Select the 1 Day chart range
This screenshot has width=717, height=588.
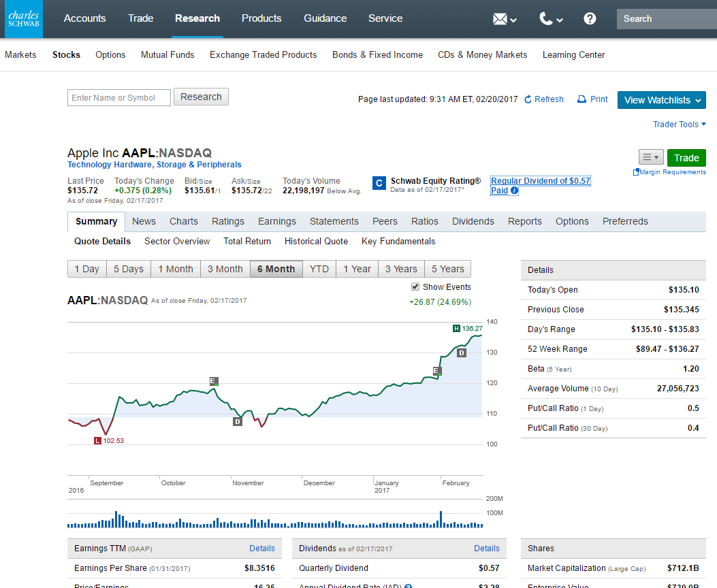pos(87,269)
